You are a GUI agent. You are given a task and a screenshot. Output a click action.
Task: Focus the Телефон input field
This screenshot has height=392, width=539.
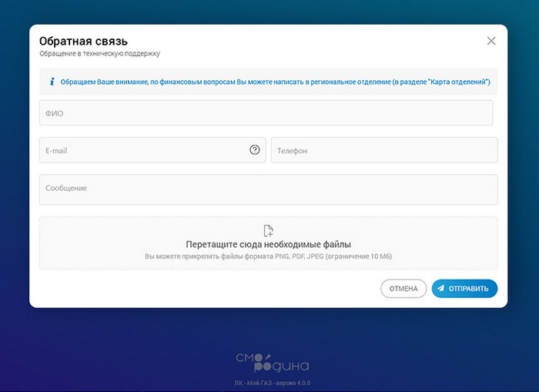pyautogui.click(x=384, y=150)
